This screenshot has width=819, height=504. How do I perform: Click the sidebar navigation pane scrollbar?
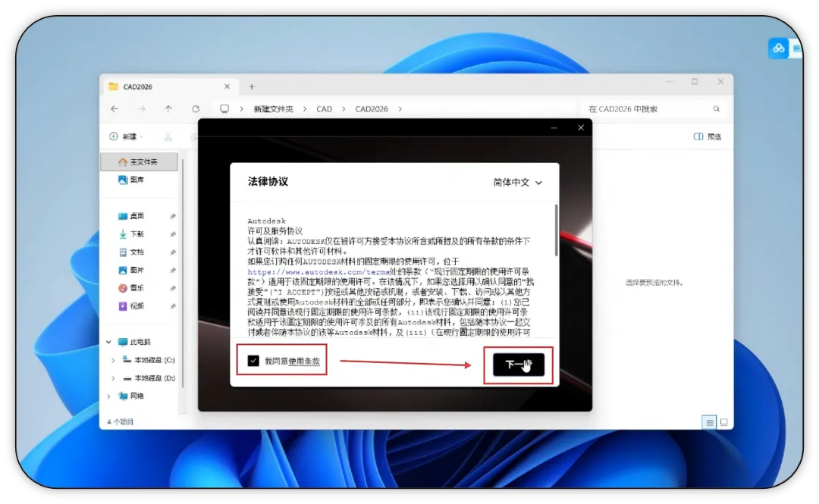point(182,271)
